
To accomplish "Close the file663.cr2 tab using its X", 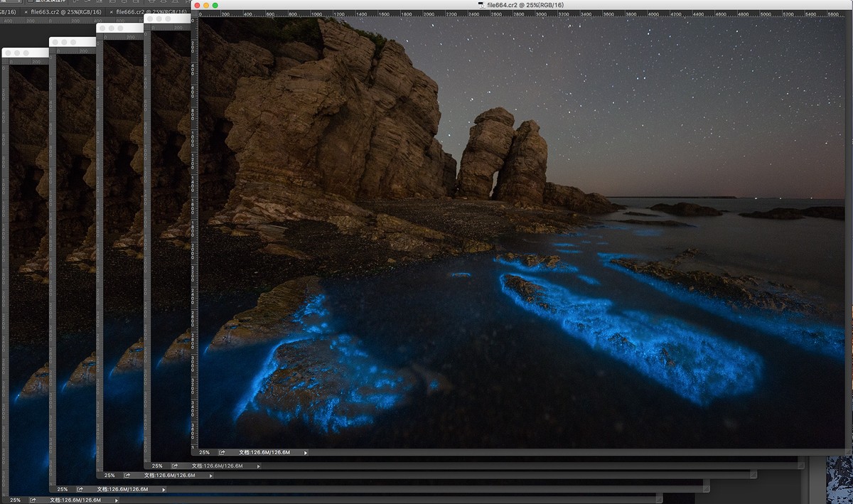I will click(x=26, y=12).
